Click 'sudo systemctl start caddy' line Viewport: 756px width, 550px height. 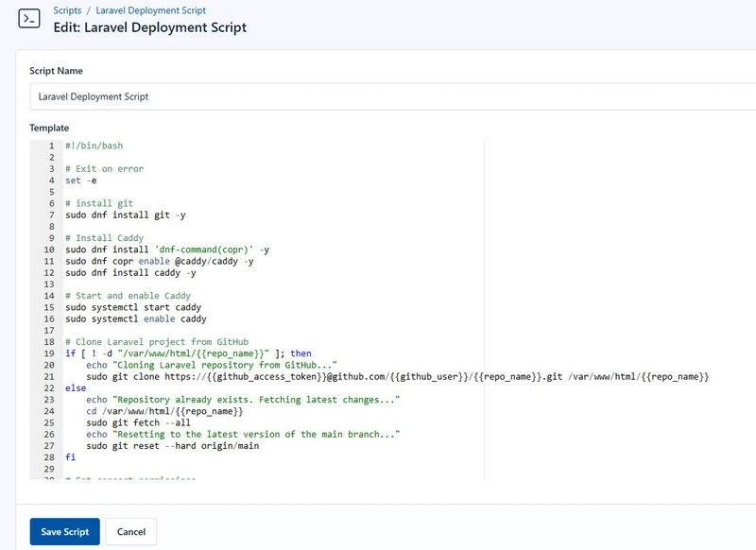pyautogui.click(x=133, y=307)
